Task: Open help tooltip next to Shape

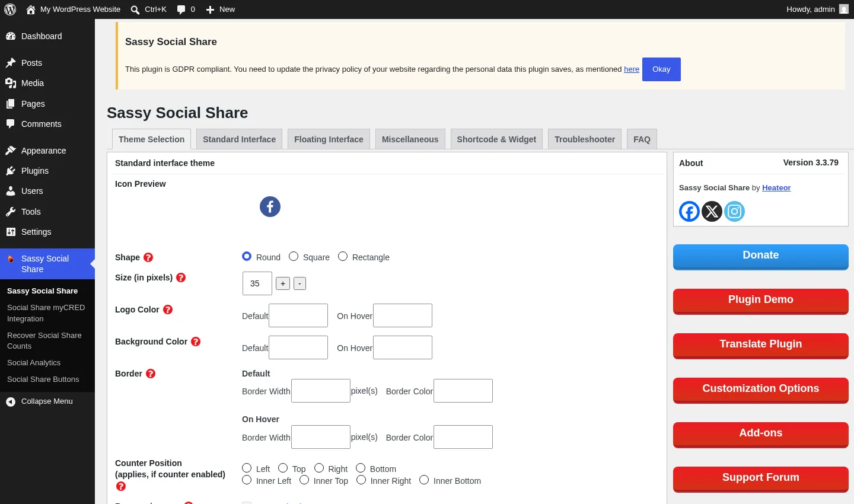Action: [x=148, y=257]
